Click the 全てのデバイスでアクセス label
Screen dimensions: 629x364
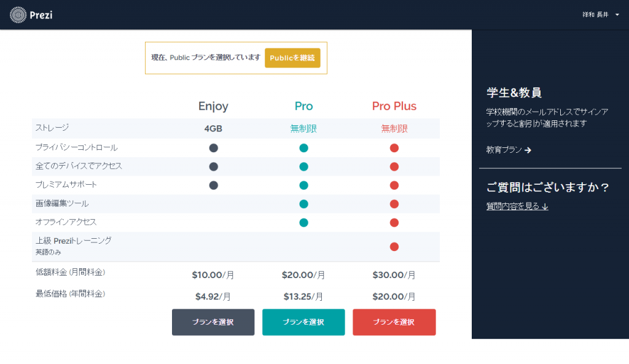pos(79,166)
